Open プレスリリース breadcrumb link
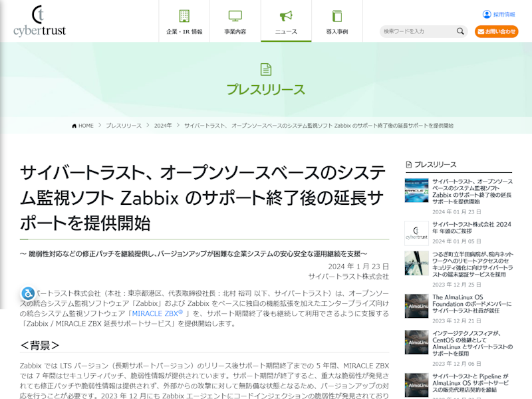532x399 pixels. pos(124,126)
